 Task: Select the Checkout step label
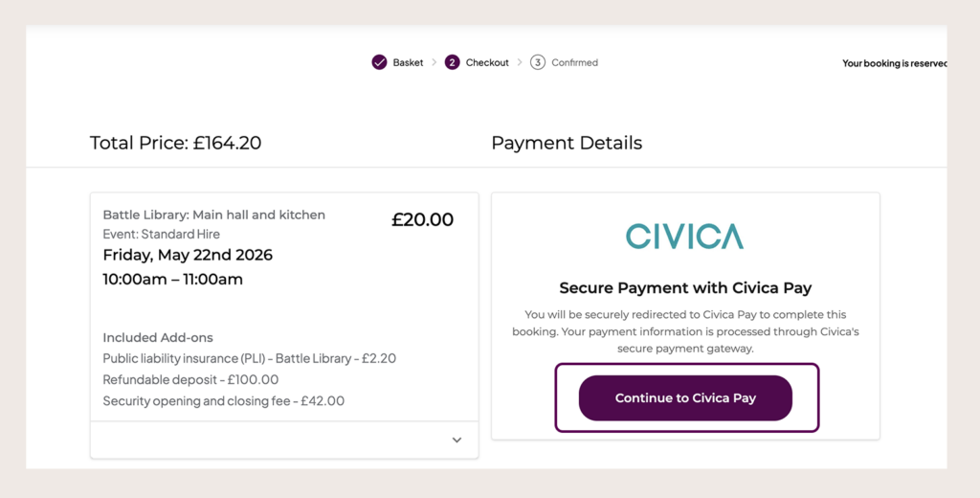(487, 62)
